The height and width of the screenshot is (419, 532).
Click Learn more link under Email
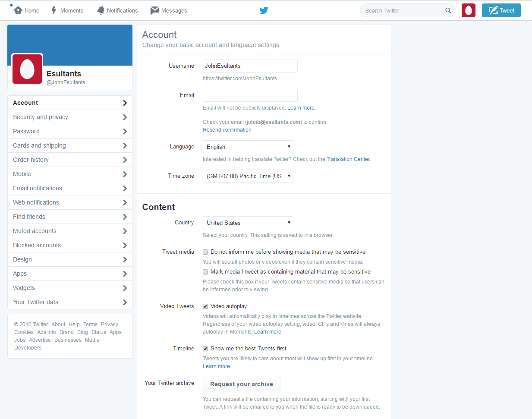(x=301, y=108)
